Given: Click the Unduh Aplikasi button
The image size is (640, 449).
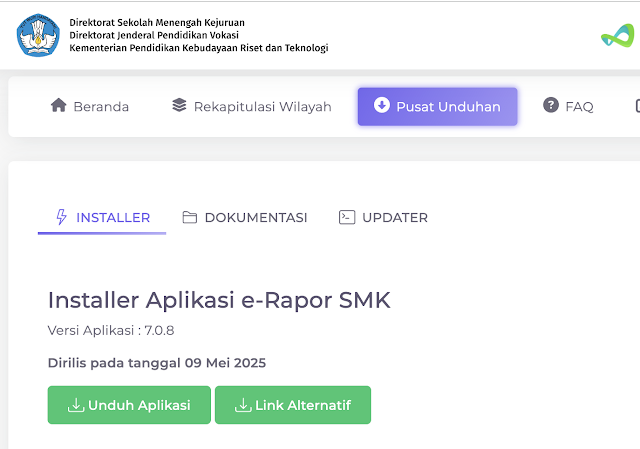Looking at the screenshot, I should [x=129, y=405].
